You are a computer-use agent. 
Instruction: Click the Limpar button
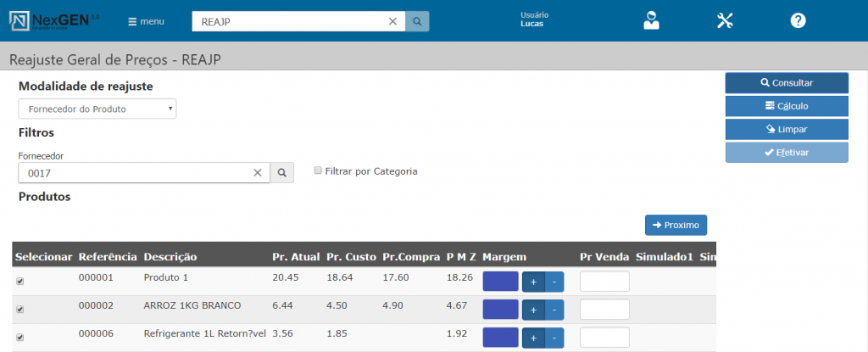tap(786, 130)
